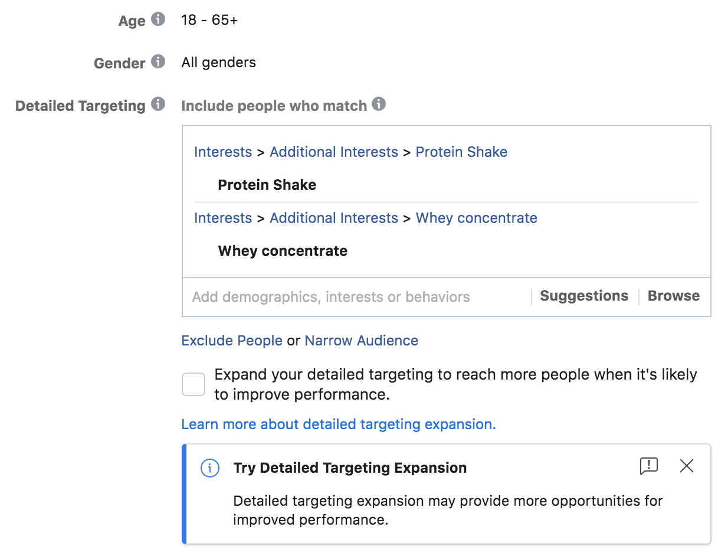Viewport: 728px width, 560px height.
Task: Open the Browse targeting menu
Action: click(x=674, y=296)
